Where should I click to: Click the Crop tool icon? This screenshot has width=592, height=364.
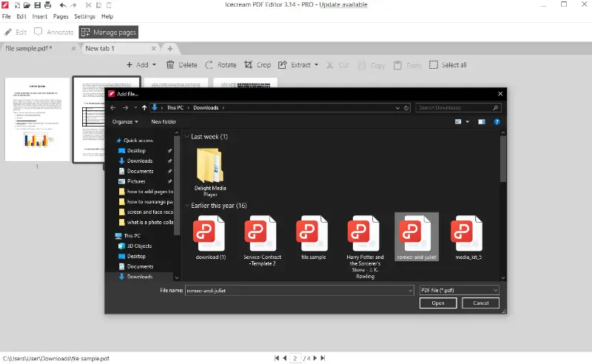(x=248, y=65)
